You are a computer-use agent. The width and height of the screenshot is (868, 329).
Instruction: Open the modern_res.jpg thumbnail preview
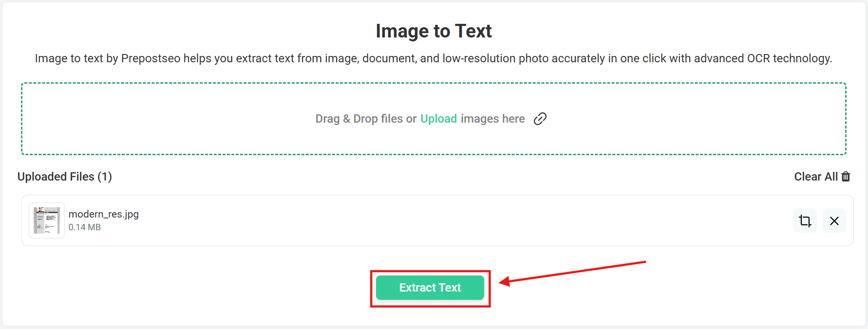tap(47, 220)
